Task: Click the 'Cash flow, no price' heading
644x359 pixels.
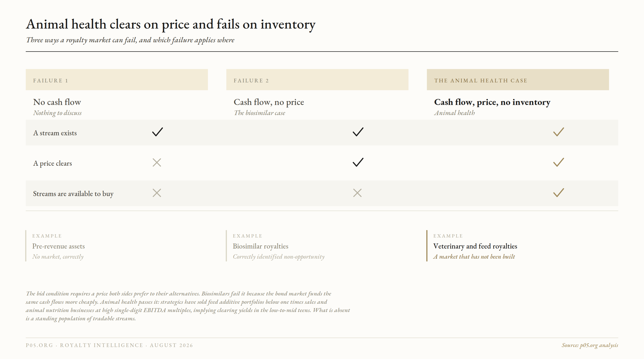Action: [x=269, y=102]
